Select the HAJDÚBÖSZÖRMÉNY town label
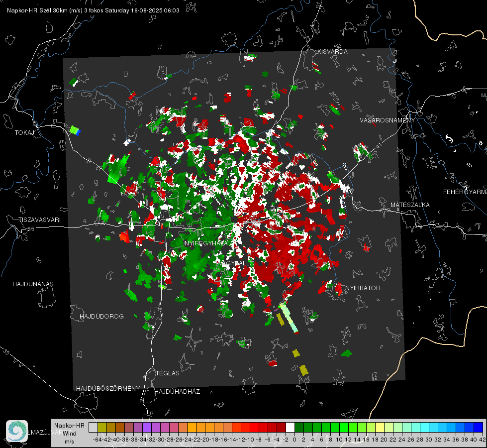Viewport: 487px width, 448px height. (108, 389)
